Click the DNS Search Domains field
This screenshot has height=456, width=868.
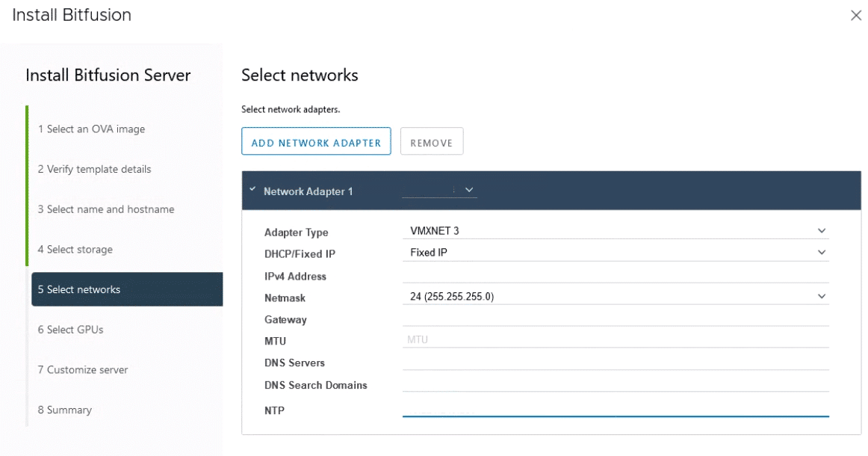point(616,383)
